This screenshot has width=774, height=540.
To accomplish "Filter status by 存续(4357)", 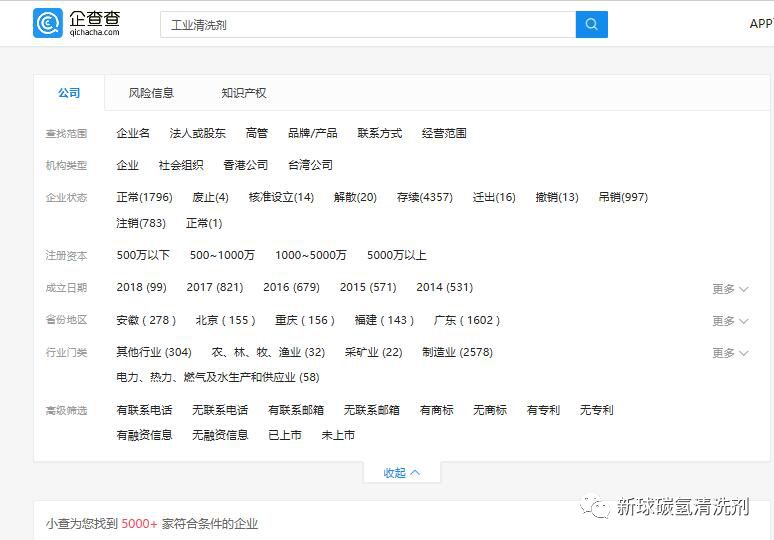I will coord(424,197).
